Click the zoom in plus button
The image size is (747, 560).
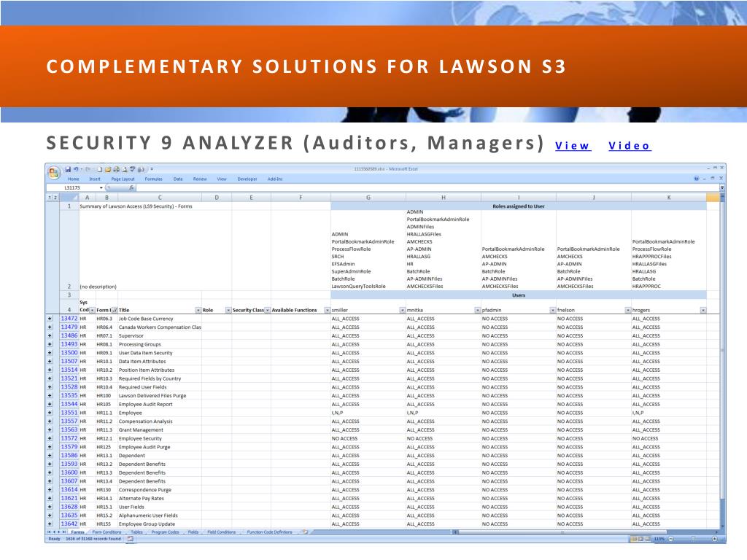pyautogui.click(x=715, y=539)
